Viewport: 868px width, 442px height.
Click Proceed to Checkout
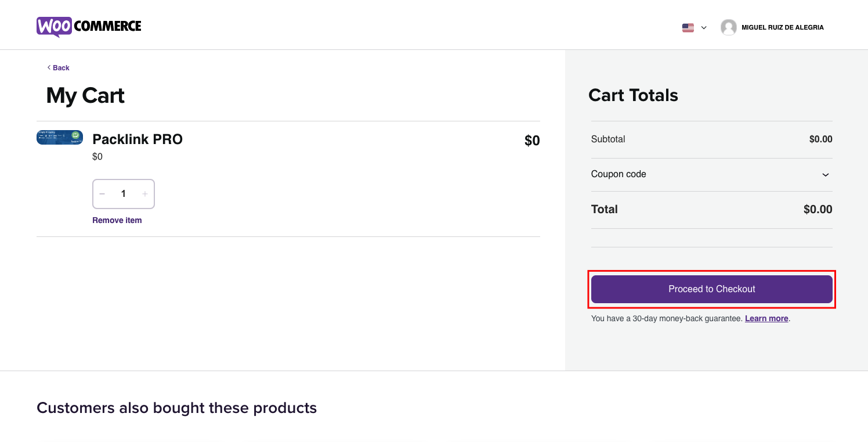click(711, 289)
